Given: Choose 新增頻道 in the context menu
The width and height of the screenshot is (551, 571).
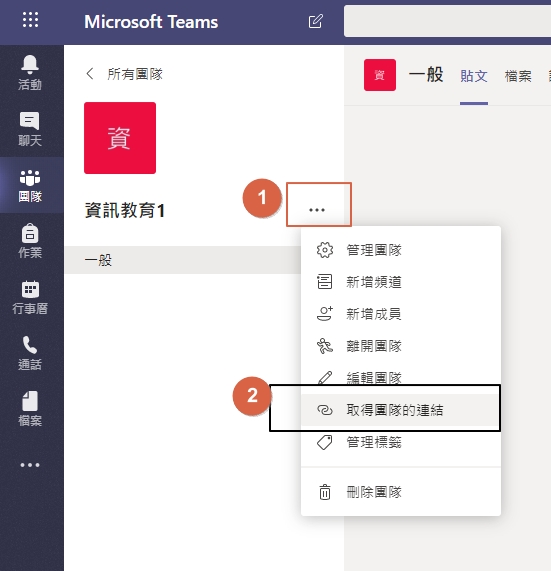Looking at the screenshot, I should coord(401,282).
